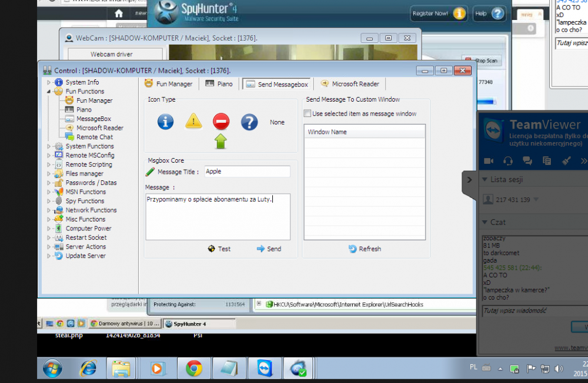588x383 pixels.
Task: Open Windows Explorer folder on taskbar
Action: click(x=121, y=369)
